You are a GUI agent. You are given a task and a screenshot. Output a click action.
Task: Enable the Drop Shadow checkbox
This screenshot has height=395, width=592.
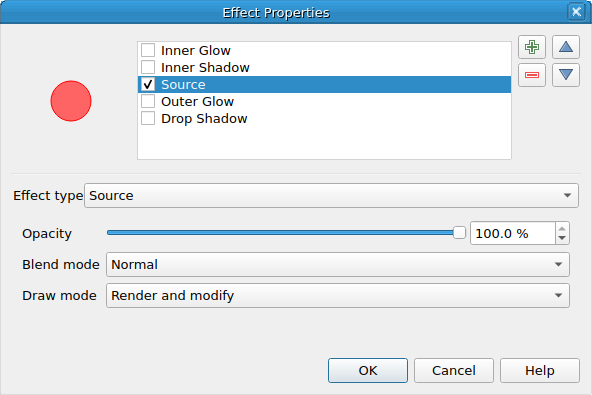coord(148,118)
